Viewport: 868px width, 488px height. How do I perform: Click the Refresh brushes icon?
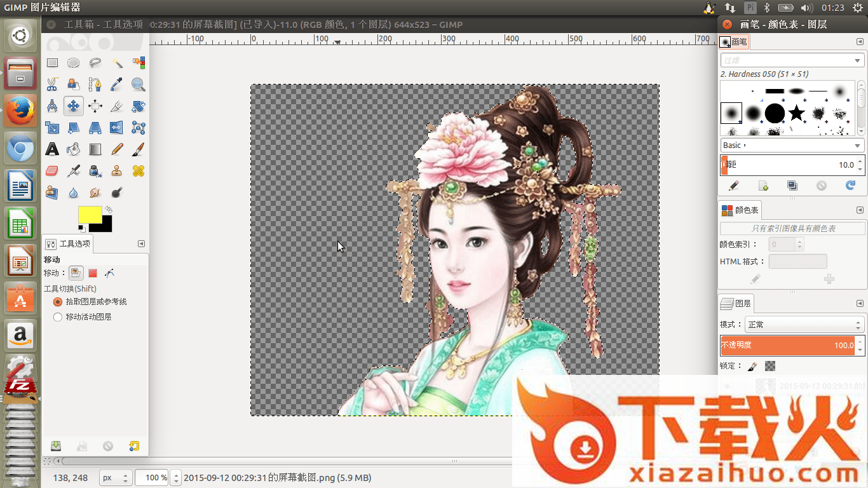(x=850, y=186)
